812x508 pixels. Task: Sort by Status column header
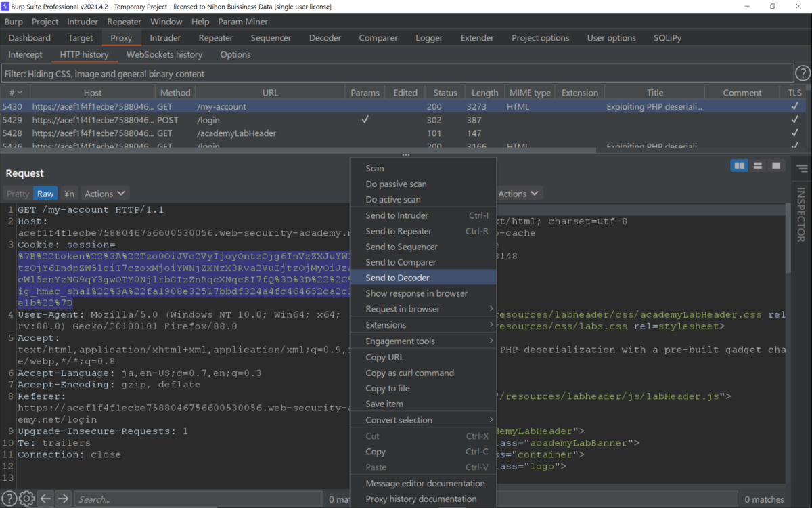[445, 93]
